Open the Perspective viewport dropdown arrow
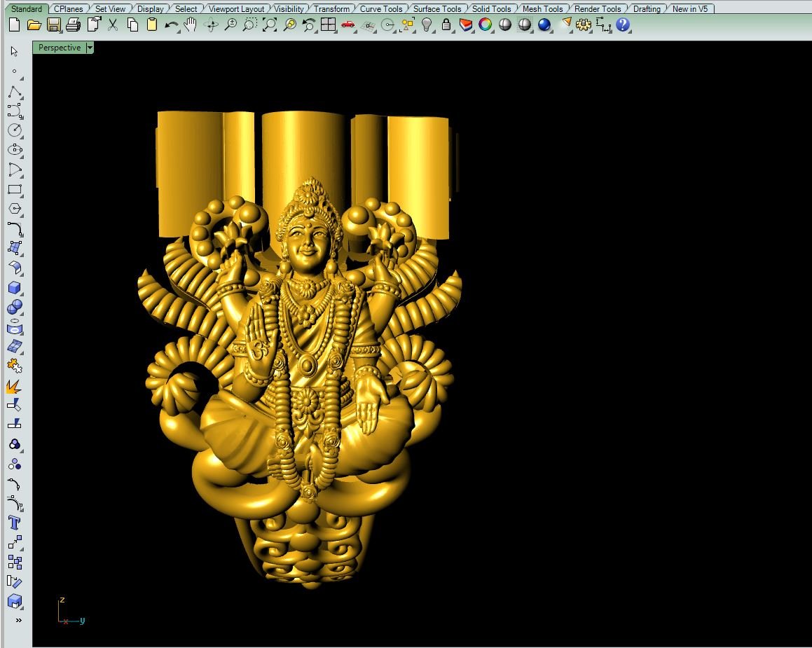This screenshot has width=812, height=648. 90,48
